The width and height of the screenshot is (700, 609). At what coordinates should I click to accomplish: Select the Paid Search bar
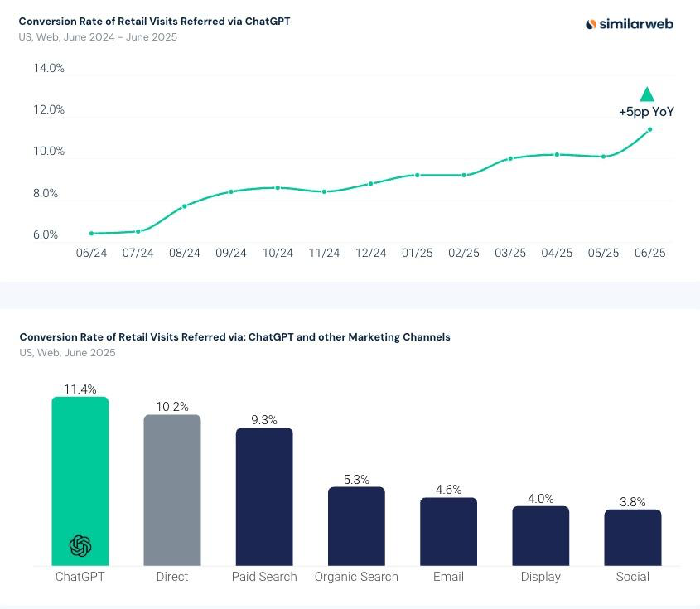264,497
